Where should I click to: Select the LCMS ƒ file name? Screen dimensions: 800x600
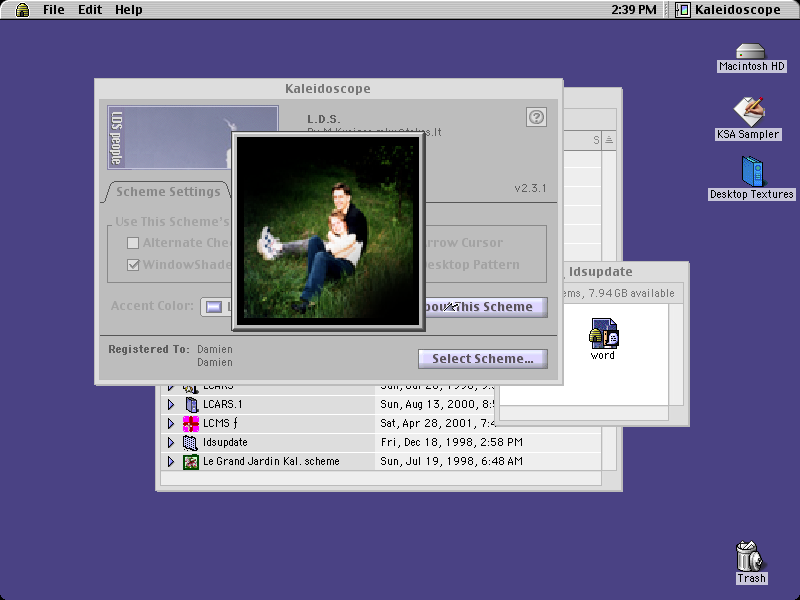point(220,423)
